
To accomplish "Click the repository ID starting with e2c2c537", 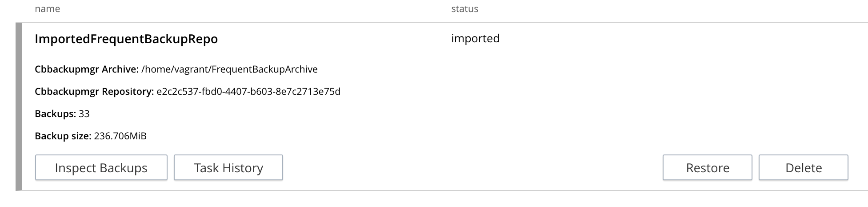I will [248, 92].
